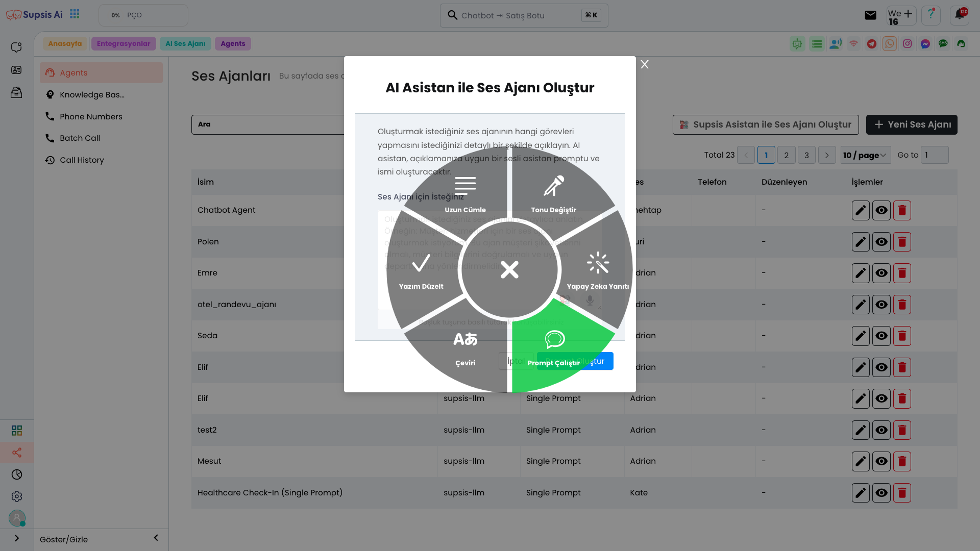This screenshot has width=980, height=551.
Task: Click the 0% PÇO progress indicator
Action: (143, 15)
